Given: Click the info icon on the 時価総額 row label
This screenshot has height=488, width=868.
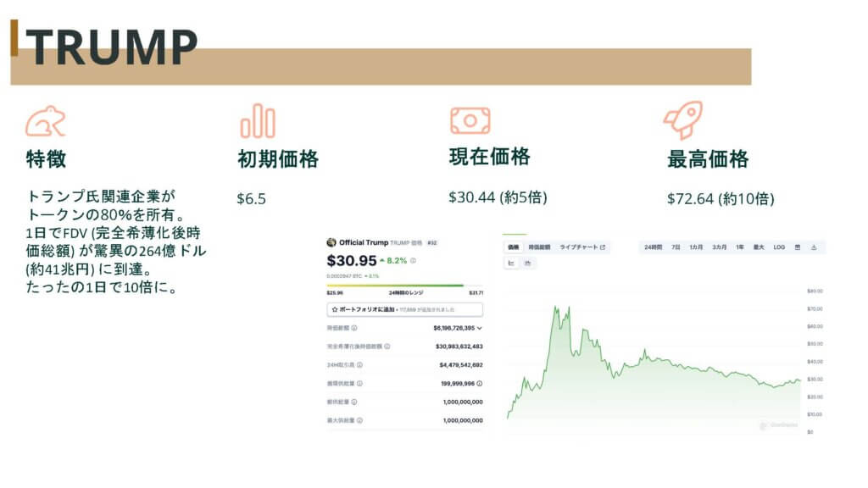Looking at the screenshot, I should click(x=354, y=328).
